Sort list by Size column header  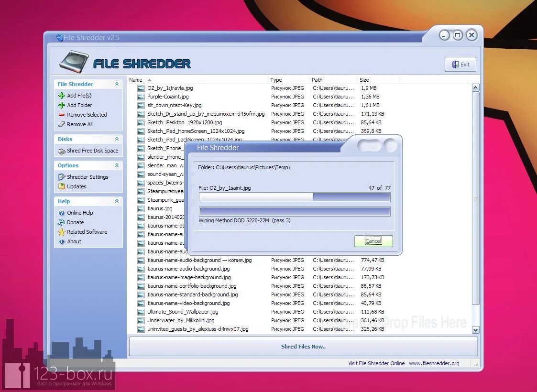tap(378, 80)
